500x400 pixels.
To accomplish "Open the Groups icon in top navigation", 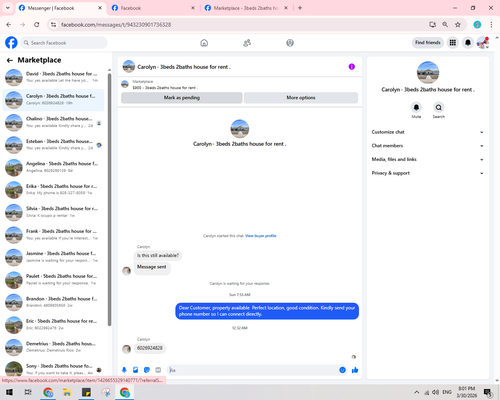I will point(290,43).
